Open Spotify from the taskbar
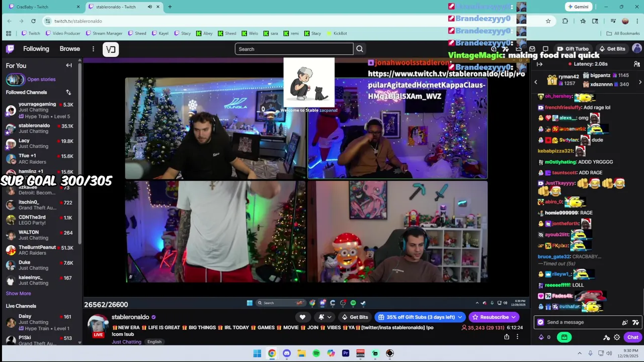This screenshot has width=644, height=362. tap(316, 353)
